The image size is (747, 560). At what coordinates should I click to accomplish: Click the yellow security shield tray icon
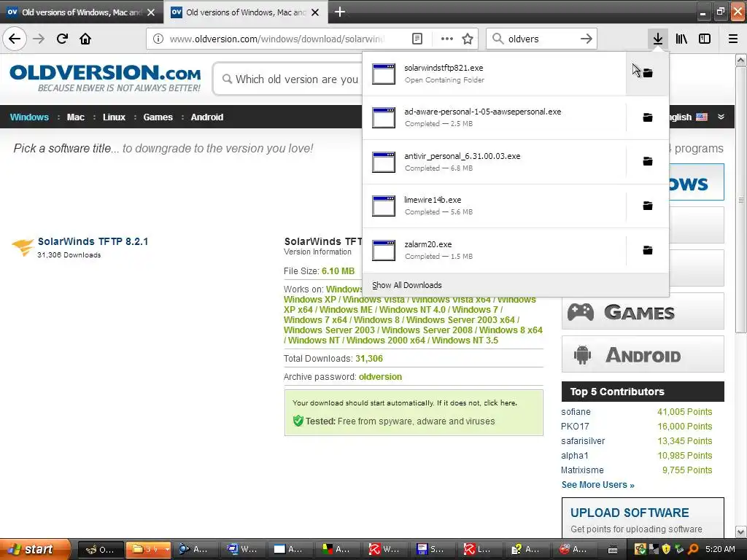click(666, 549)
